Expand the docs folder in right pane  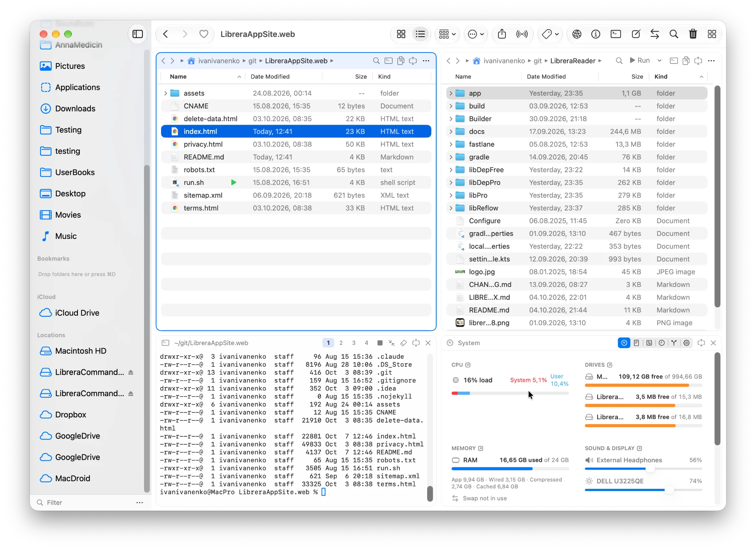coord(451,132)
